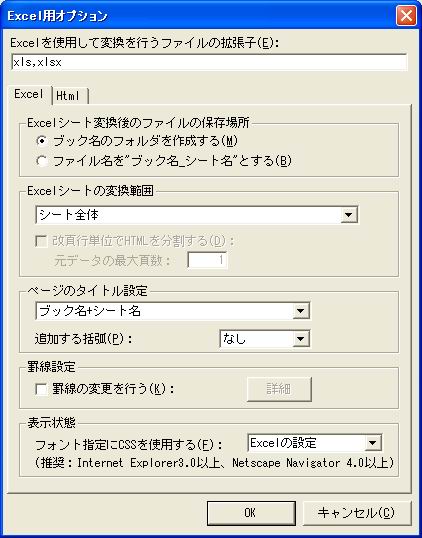The height and width of the screenshot is (538, 422).
Task: Click the arrow of ブック名+シート名 combo box
Action: [x=301, y=311]
